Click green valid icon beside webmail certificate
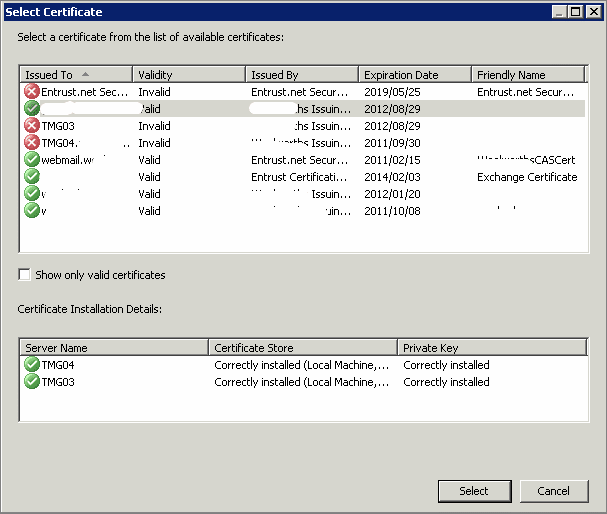The image size is (607, 514). coord(32,160)
